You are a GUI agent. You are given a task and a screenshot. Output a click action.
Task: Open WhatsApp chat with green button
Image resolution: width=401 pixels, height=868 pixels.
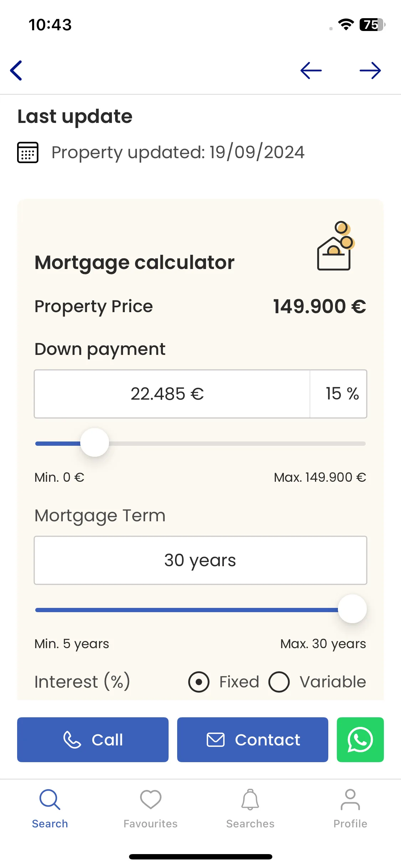pyautogui.click(x=360, y=740)
